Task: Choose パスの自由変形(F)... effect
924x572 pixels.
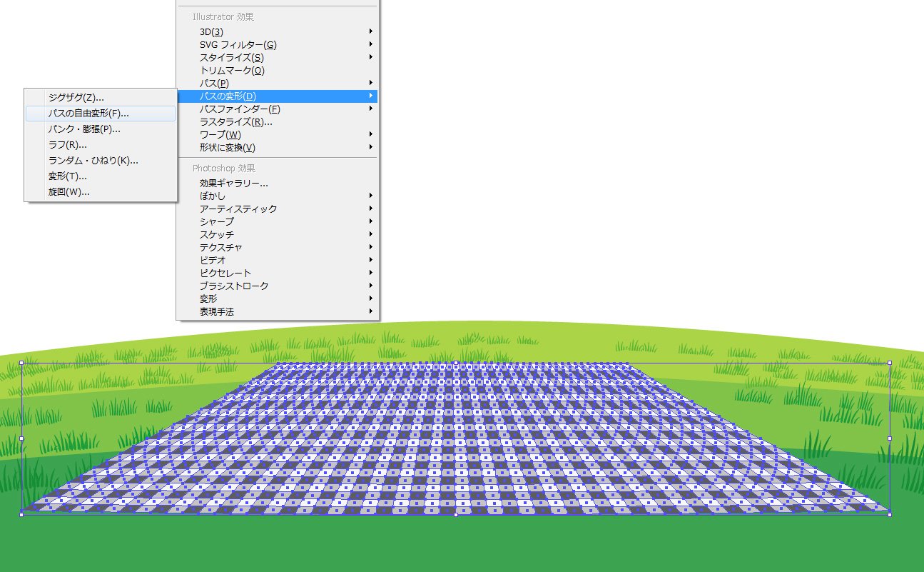Action: tap(101, 113)
